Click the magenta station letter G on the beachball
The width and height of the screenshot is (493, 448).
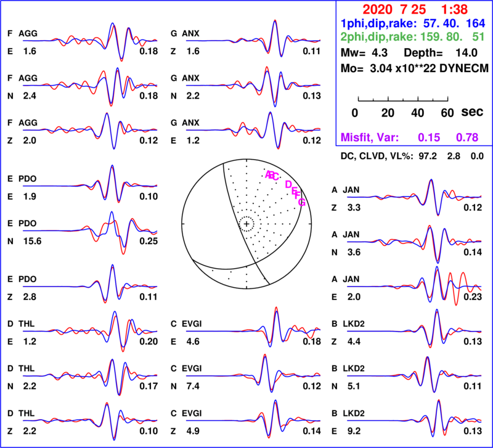302,202
